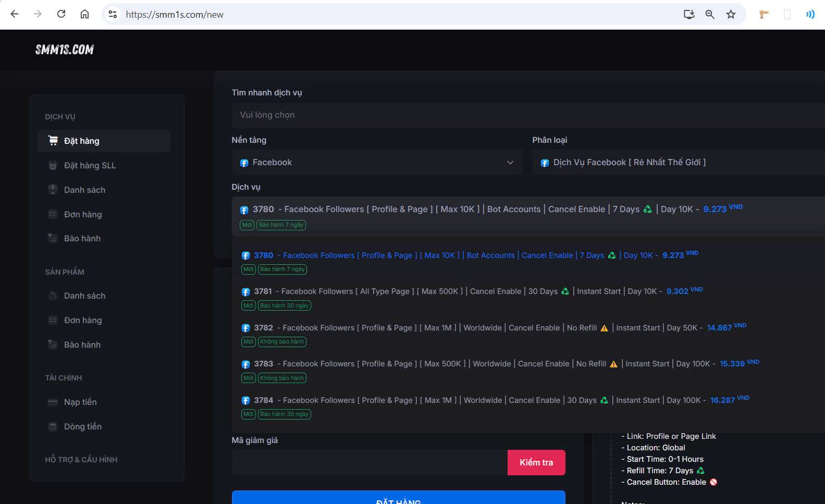Click the blue sound-wave extension icon
Screen dimensions: 825x504
810,14
